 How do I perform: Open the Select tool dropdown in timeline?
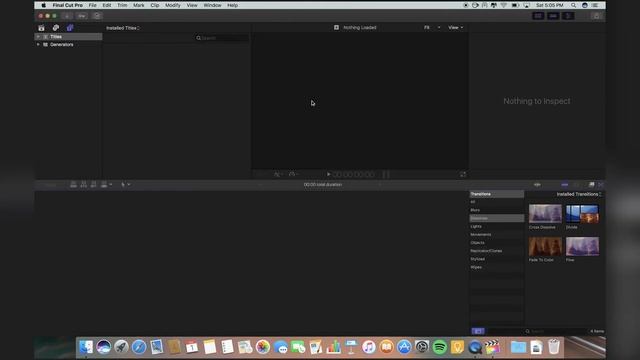pos(126,184)
